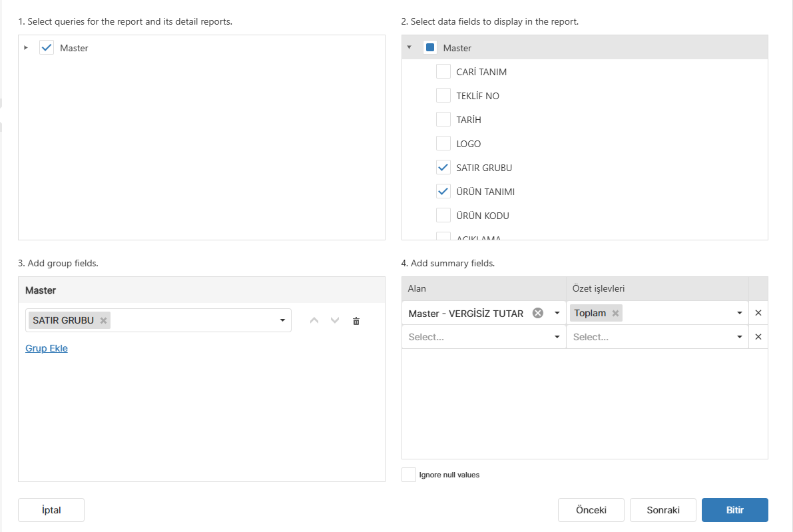This screenshot has height=532, width=793.
Task: Delete the empty summary field row
Action: [758, 337]
